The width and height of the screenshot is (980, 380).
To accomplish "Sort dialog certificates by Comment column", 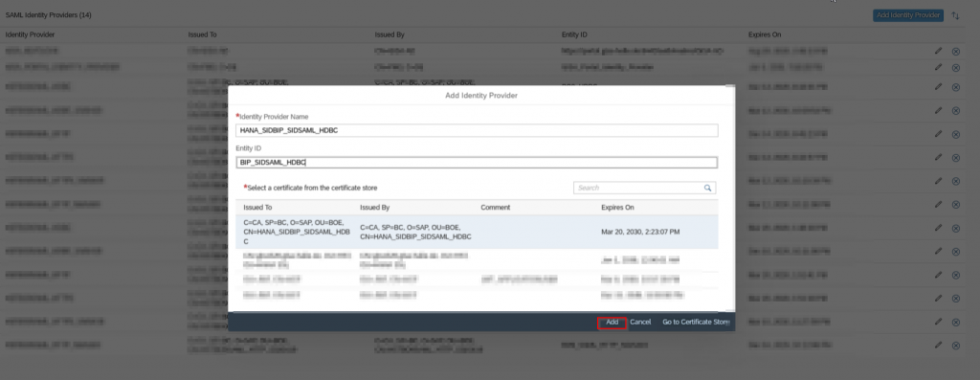I will click(496, 208).
